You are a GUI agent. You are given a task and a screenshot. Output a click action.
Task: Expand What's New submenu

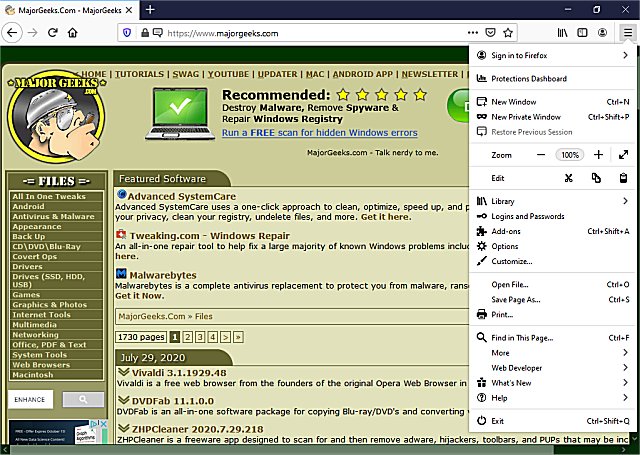(553, 383)
